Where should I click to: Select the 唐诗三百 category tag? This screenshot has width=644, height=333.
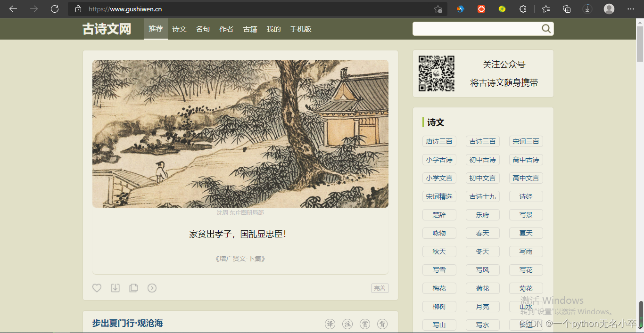tap(439, 141)
